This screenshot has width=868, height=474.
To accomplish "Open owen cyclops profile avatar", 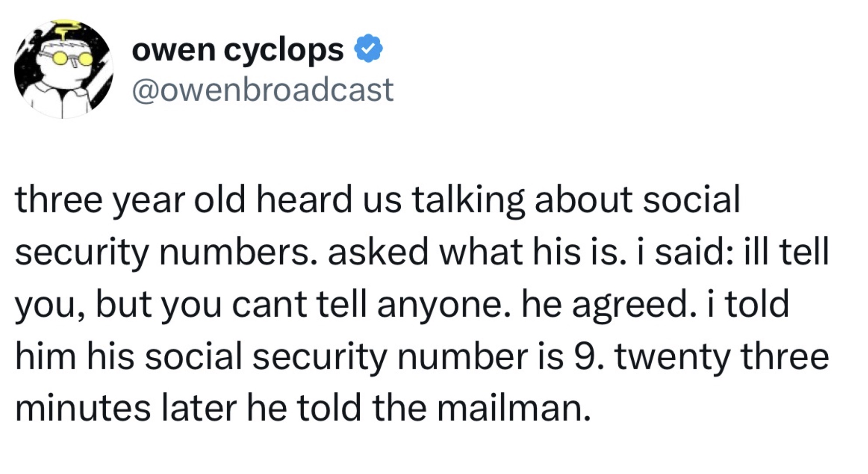I will [x=63, y=69].
